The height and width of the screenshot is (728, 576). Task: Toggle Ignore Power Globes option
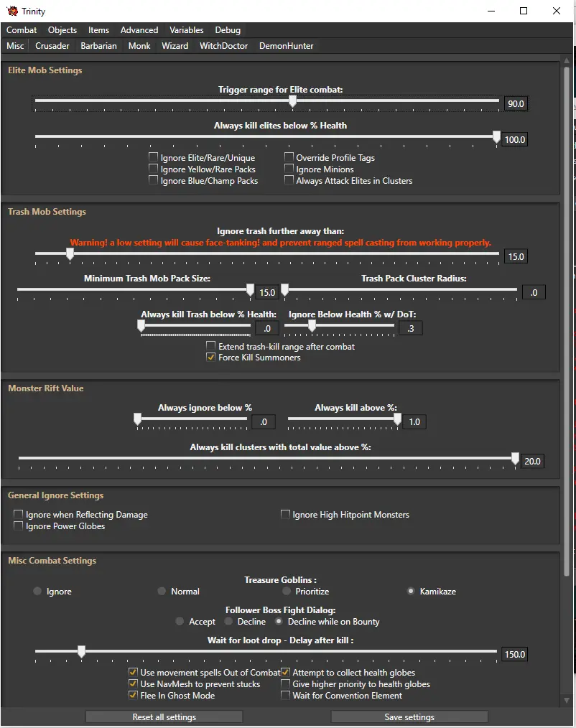(19, 526)
